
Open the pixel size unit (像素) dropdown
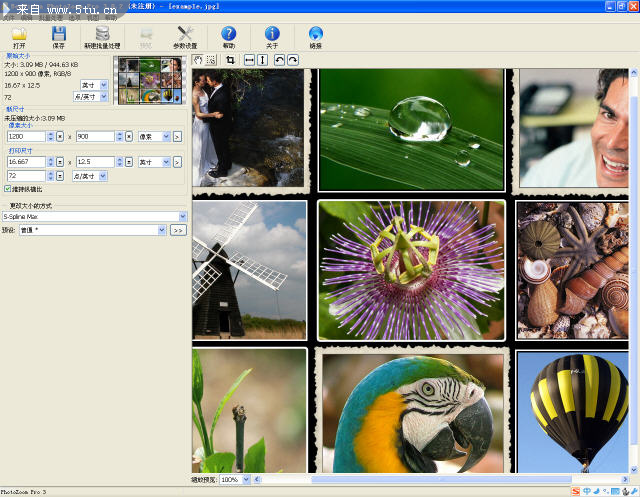click(163, 136)
